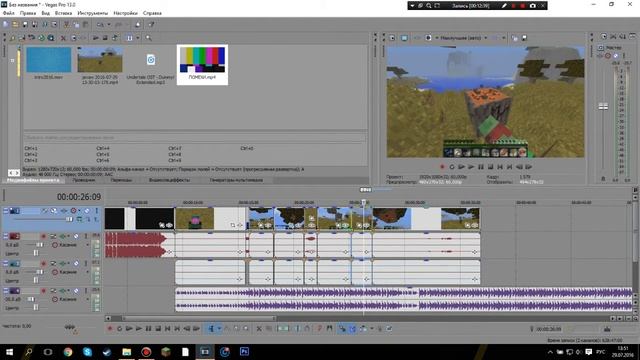This screenshot has height=360, width=640.
Task: Click Preview on External Monitor icon
Action: point(404,38)
